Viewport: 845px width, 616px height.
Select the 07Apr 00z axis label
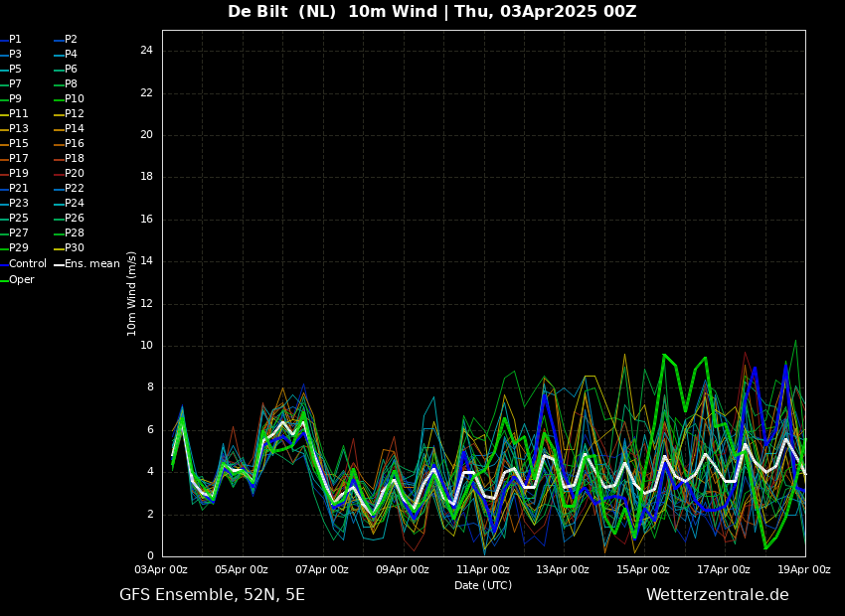click(322, 570)
